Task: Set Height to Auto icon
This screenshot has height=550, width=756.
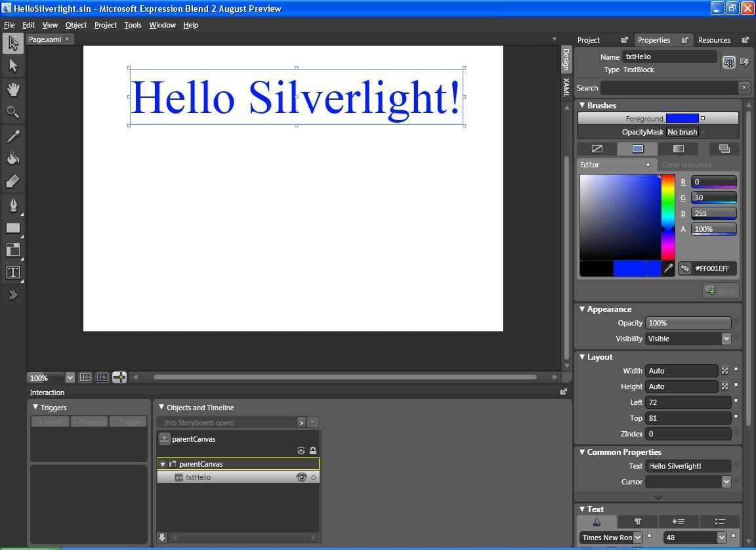Action: tap(724, 387)
